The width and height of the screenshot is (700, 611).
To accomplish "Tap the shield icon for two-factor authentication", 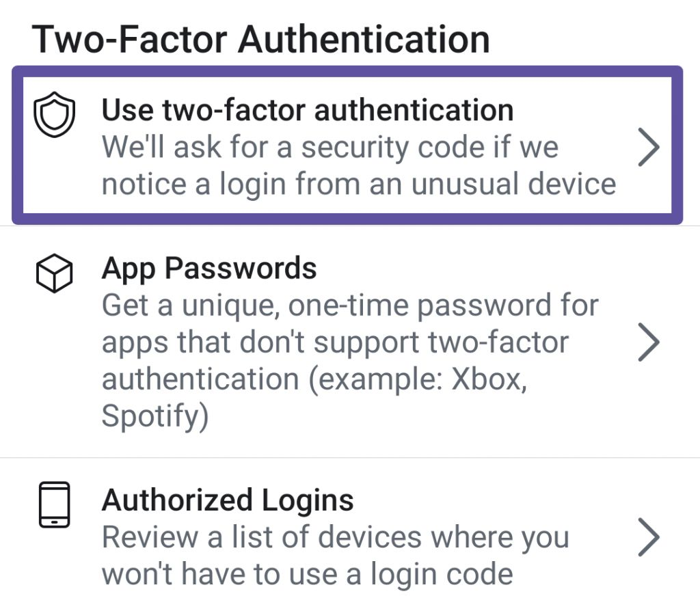I will tap(54, 115).
